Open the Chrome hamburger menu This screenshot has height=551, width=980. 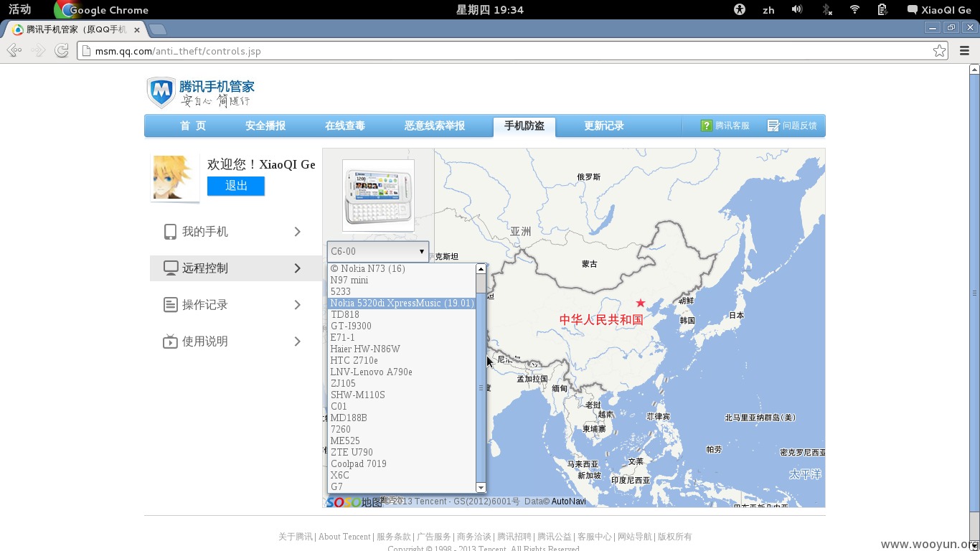964,51
